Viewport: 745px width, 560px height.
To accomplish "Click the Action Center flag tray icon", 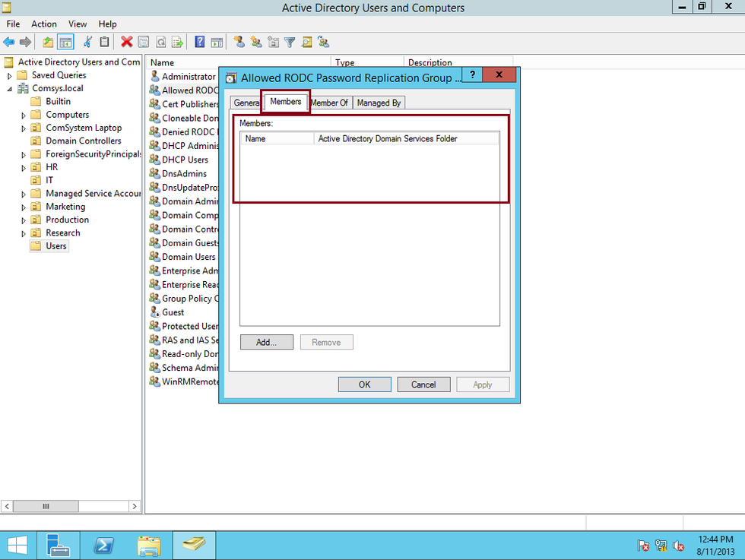I will [643, 546].
